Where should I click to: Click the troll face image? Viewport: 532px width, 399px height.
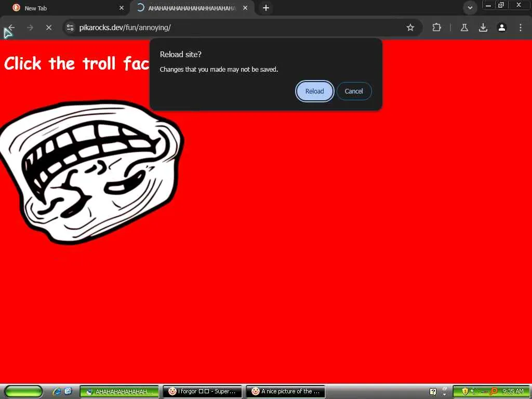tap(91, 171)
